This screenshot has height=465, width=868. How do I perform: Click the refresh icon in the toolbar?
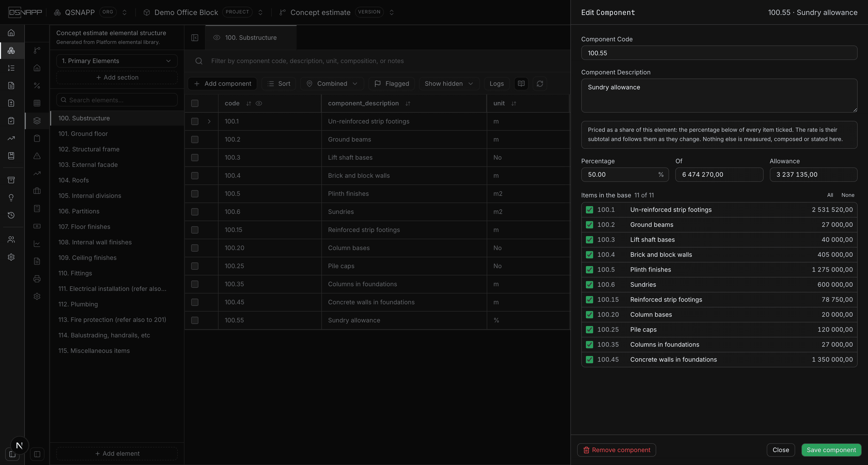point(540,83)
